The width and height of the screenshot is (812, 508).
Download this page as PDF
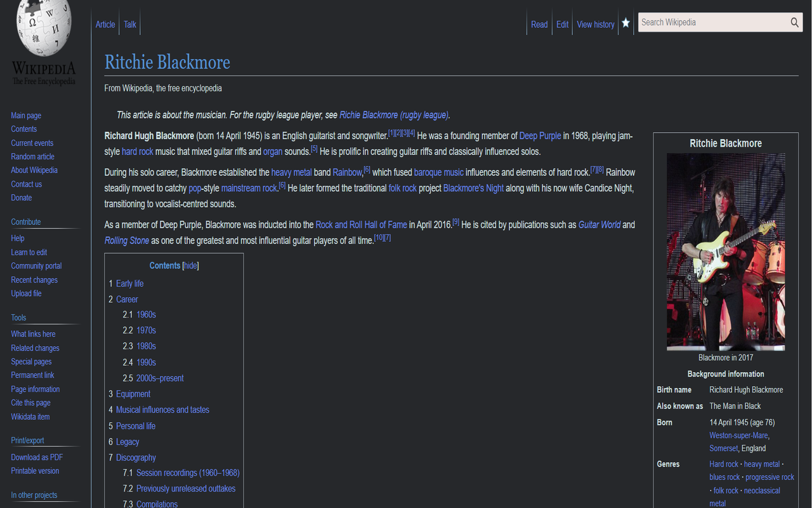pyautogui.click(x=36, y=457)
